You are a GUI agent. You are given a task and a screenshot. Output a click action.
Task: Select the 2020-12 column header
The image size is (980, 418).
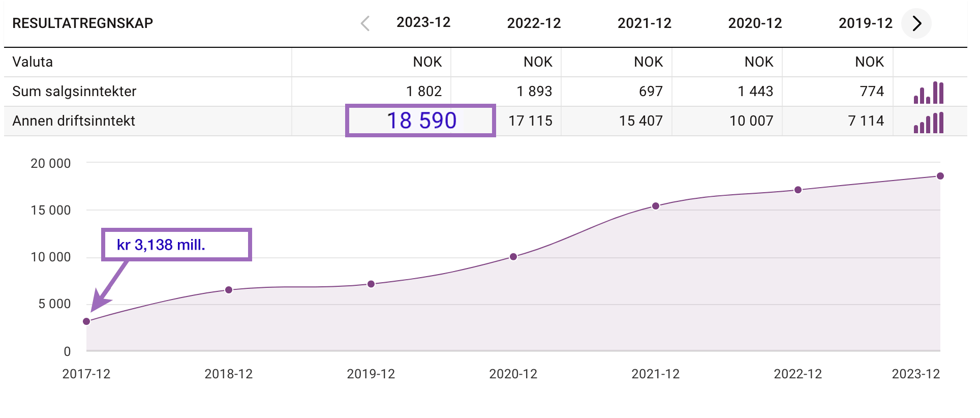pyautogui.click(x=755, y=23)
